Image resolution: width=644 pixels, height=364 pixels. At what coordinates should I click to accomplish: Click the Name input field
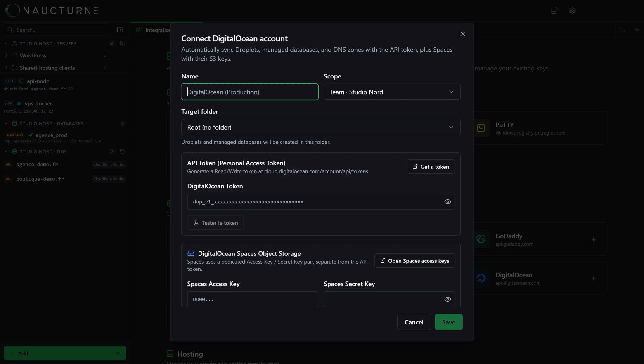[250, 92]
